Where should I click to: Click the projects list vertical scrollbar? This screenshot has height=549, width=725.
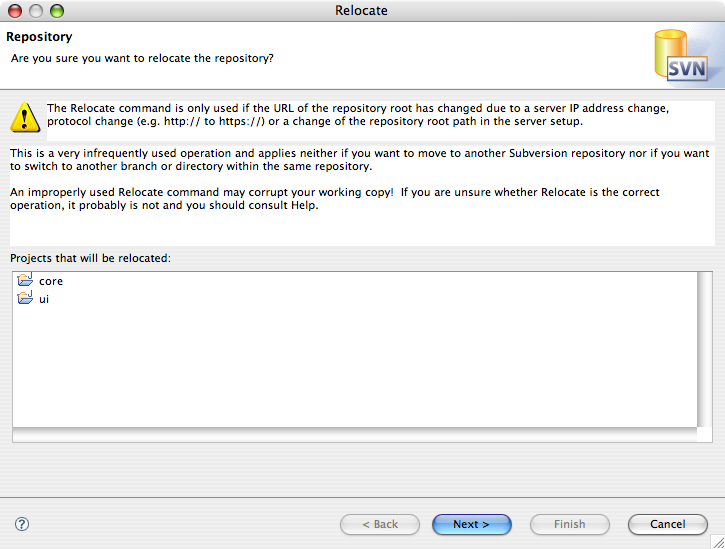(704, 349)
